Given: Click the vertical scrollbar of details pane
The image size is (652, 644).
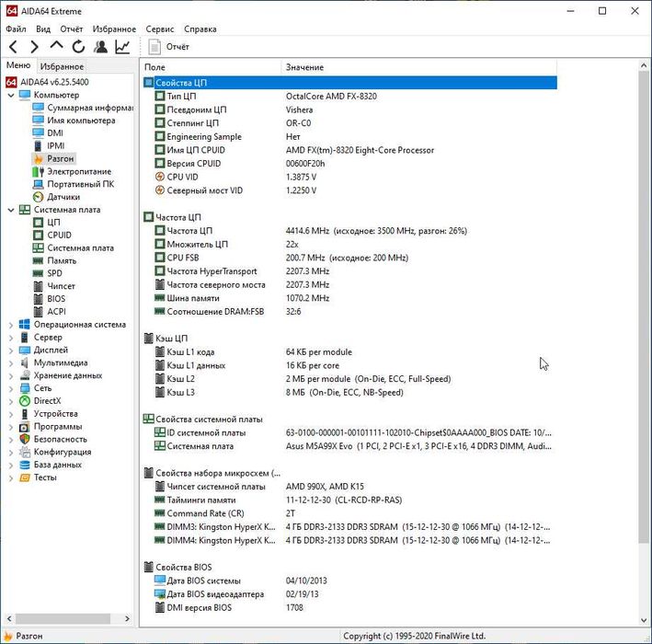Looking at the screenshot, I should point(644,307).
